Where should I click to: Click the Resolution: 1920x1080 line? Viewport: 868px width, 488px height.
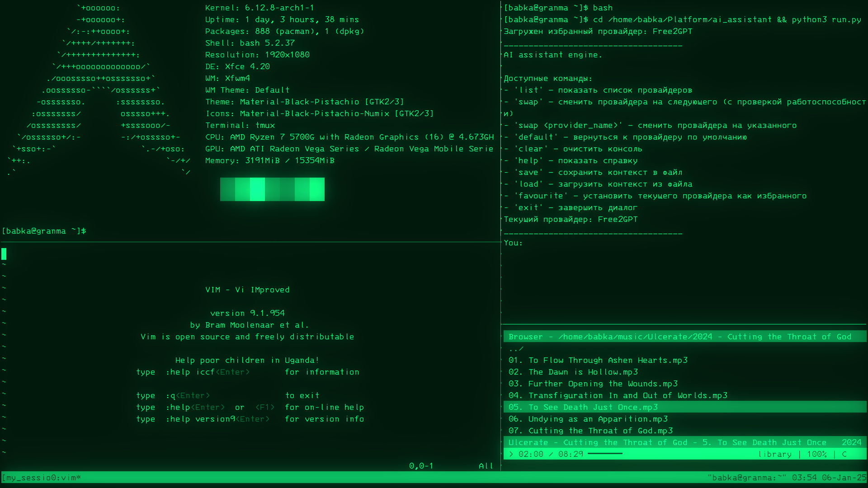coord(257,55)
